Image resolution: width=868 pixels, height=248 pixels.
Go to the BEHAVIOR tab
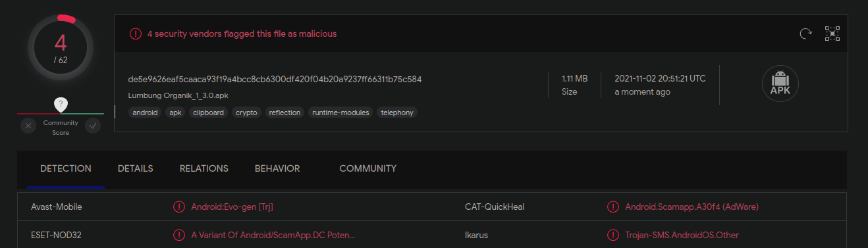tap(277, 168)
